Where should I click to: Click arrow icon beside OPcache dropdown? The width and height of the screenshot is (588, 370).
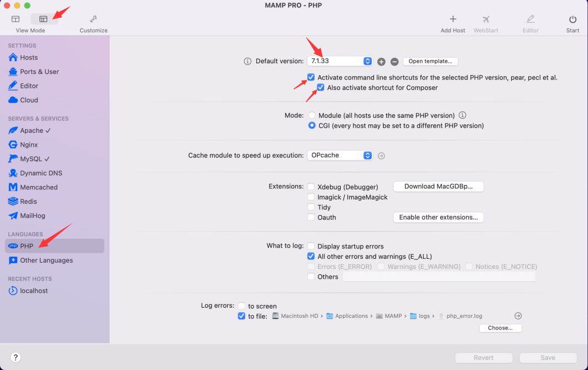pos(381,156)
